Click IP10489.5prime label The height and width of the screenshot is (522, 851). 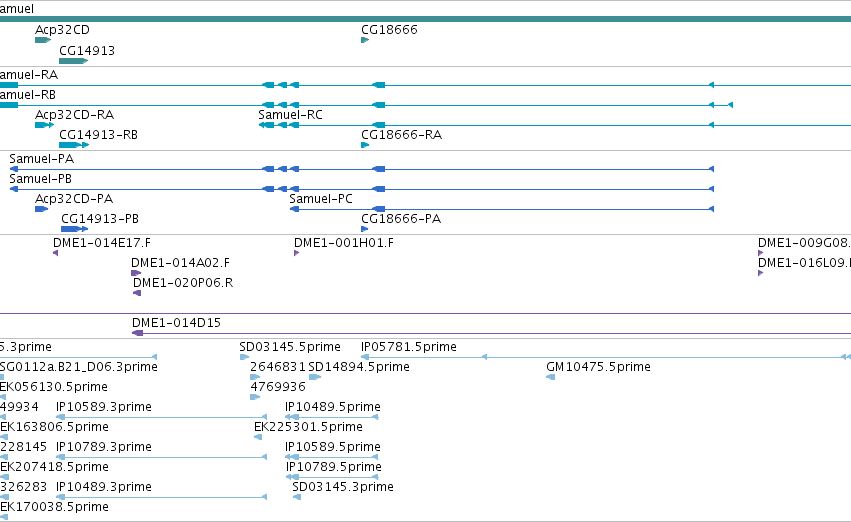point(333,408)
